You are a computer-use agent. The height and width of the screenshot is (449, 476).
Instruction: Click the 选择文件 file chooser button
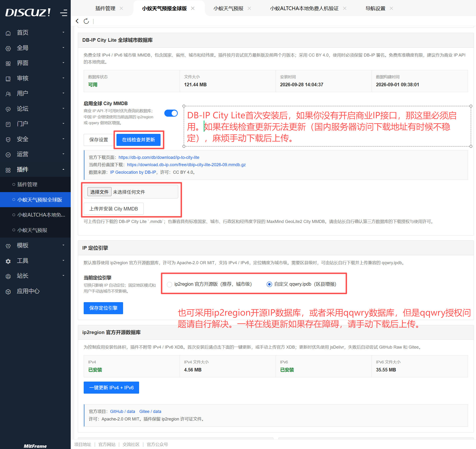[x=99, y=192]
